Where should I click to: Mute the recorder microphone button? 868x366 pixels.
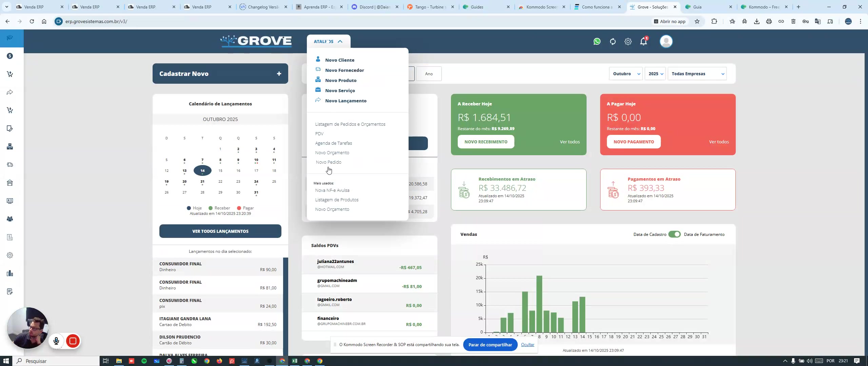point(56,341)
